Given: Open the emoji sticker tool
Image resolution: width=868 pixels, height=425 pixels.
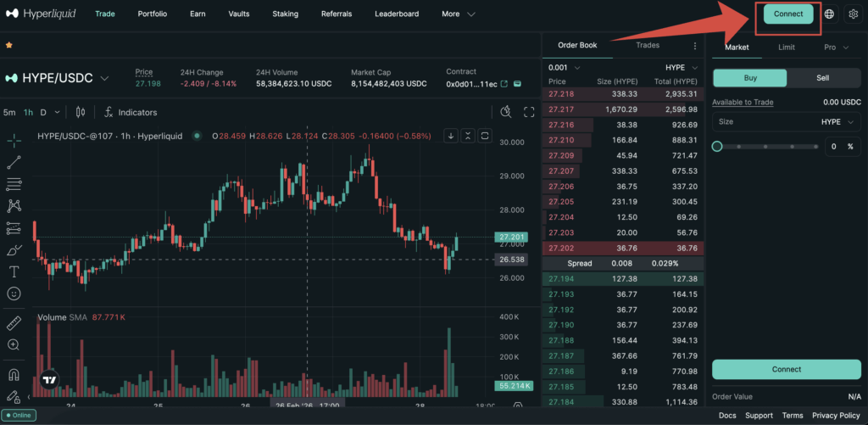Looking at the screenshot, I should 14,294.
